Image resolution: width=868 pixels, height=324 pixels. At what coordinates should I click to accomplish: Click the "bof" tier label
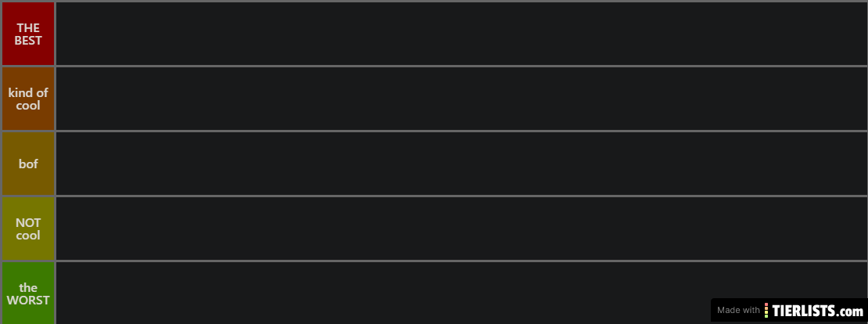[28, 164]
